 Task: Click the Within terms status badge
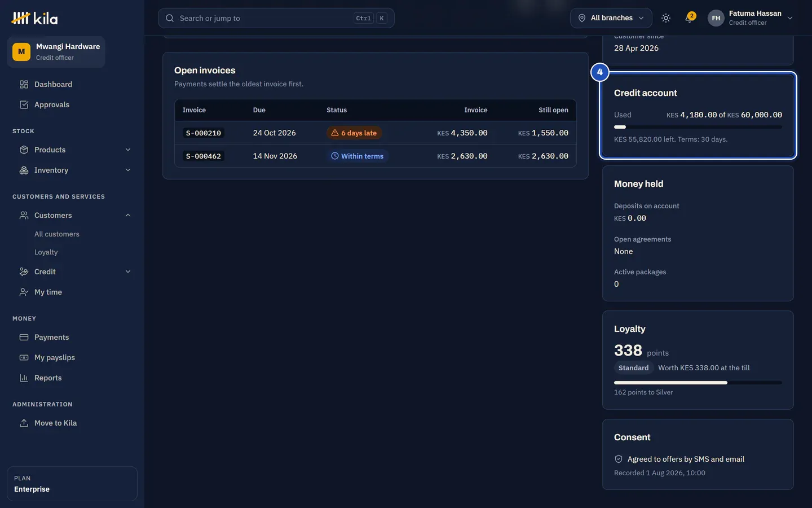coord(358,156)
